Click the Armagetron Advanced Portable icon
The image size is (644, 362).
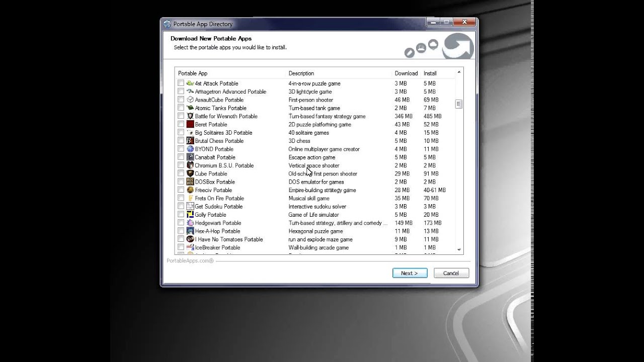[x=190, y=92]
